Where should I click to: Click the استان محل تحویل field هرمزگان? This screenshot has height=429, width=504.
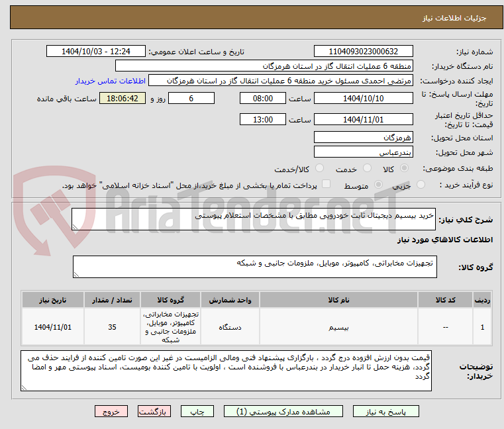[363, 138]
